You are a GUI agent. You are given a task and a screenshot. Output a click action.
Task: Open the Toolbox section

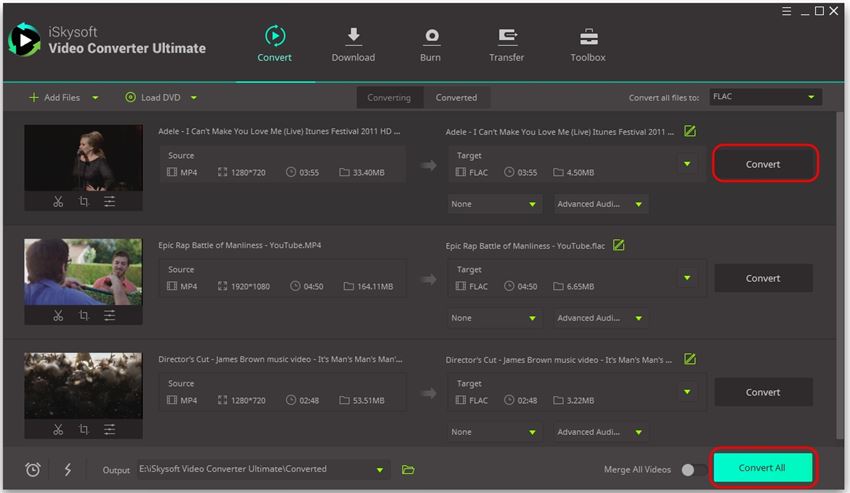[587, 45]
